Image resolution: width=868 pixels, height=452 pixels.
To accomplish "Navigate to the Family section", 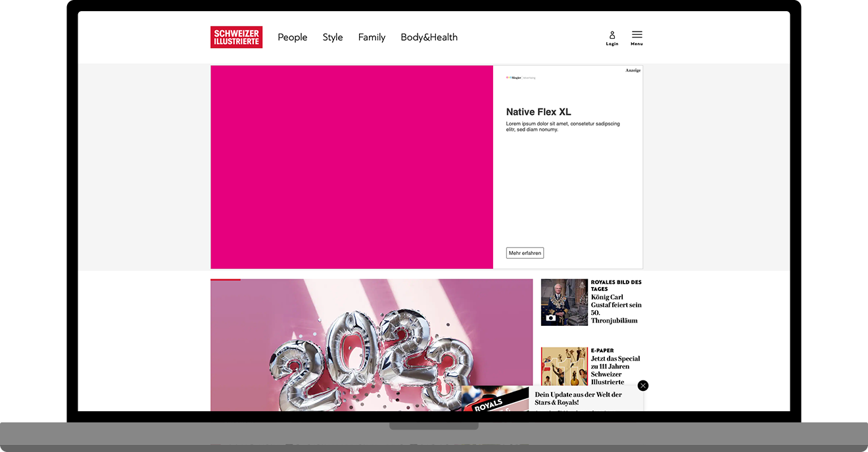I will [372, 37].
